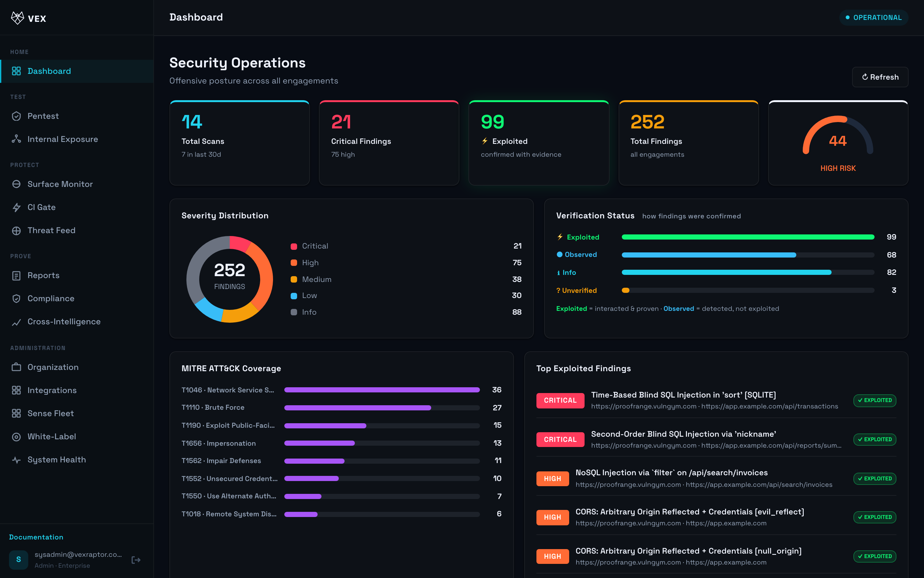The height and width of the screenshot is (578, 924).
Task: Click the Exploited green progress bar
Action: (748, 237)
